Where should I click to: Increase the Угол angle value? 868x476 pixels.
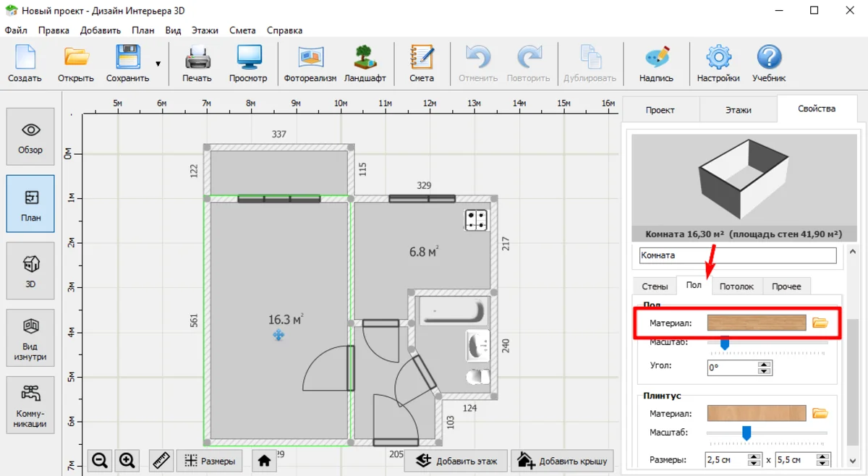pyautogui.click(x=765, y=364)
